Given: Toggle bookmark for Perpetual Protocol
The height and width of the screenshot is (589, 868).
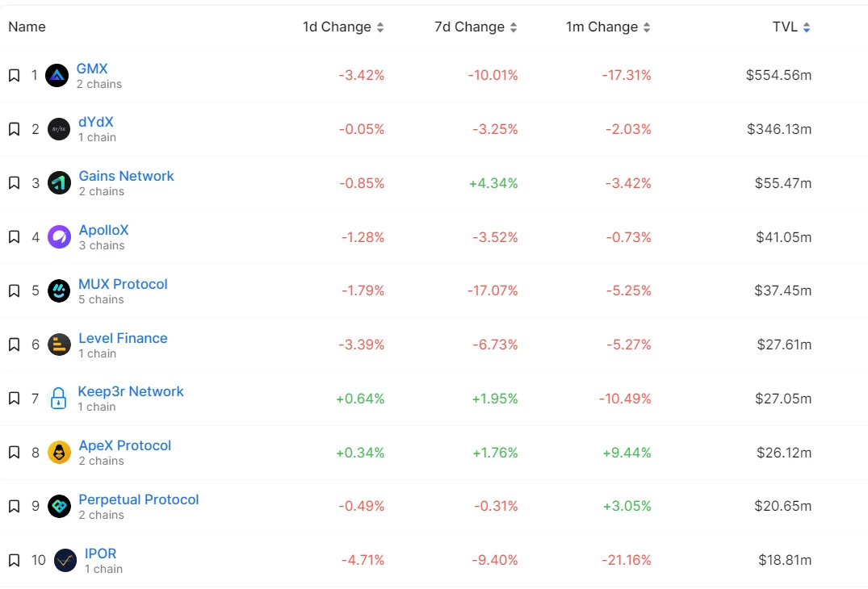Looking at the screenshot, I should click(14, 506).
